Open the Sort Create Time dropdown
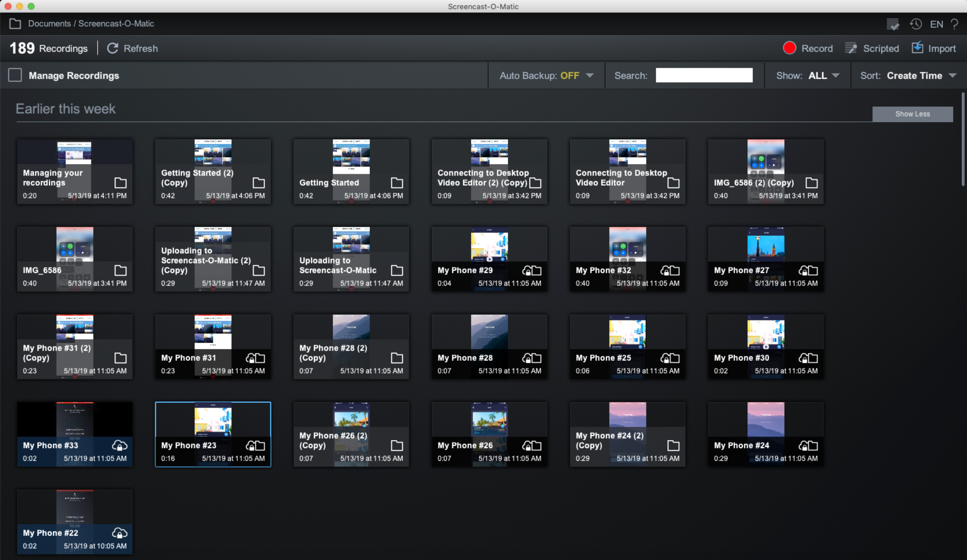 908,76
